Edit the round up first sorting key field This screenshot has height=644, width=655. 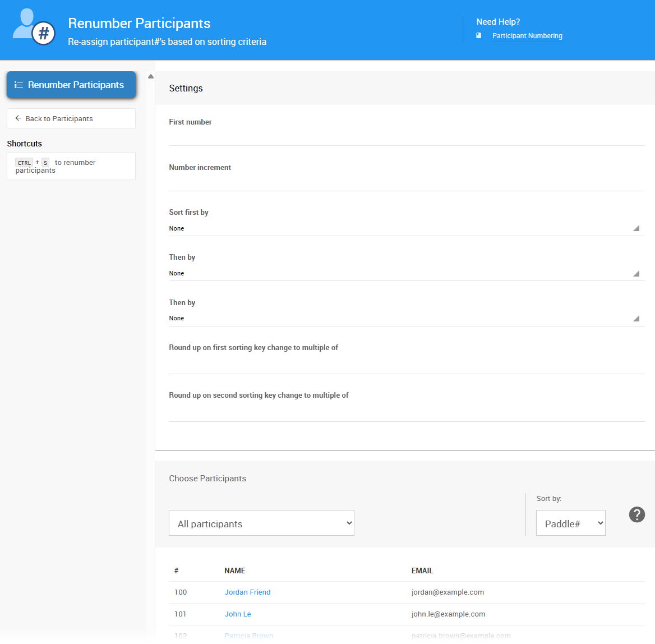[406, 365]
